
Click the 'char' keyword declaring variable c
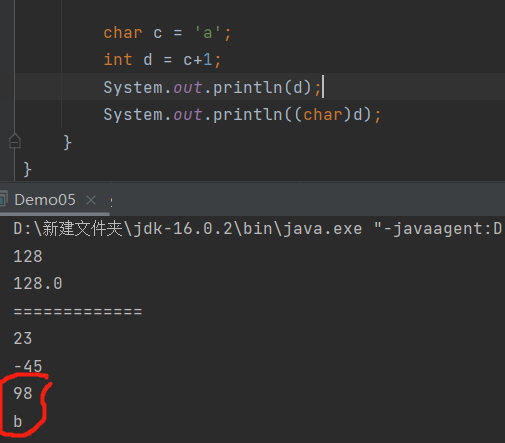(x=123, y=33)
